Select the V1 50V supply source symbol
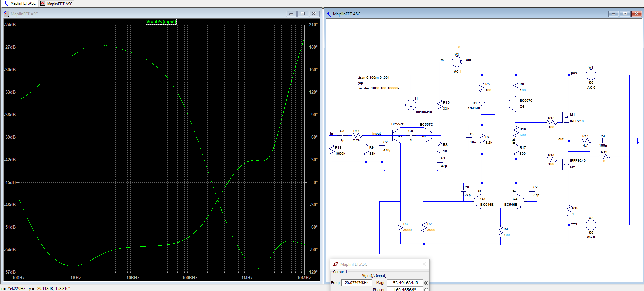Viewport: 644px width, 291px height. click(591, 75)
